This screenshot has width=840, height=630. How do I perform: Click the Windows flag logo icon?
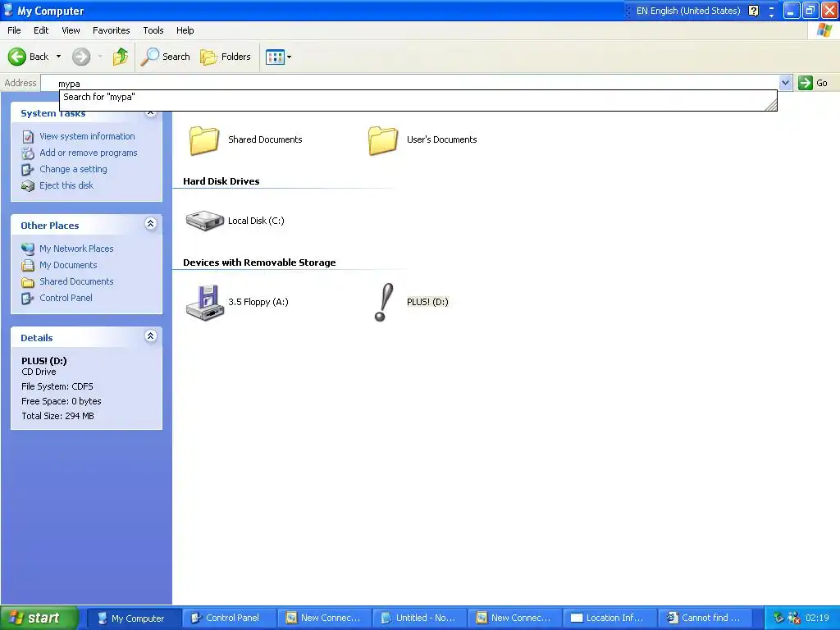(824, 30)
